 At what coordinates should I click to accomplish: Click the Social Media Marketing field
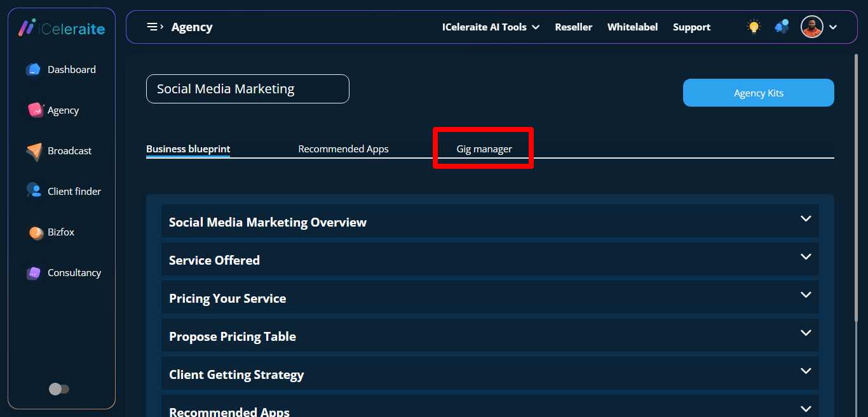pyautogui.click(x=247, y=89)
